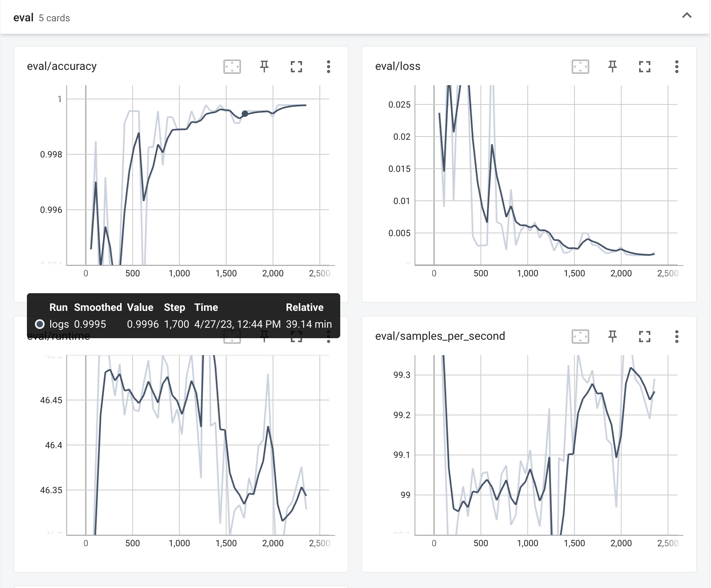The image size is (711, 588).
Task: Click the '4/27/23, 12:44 PM' timestamp
Action: coord(237,324)
